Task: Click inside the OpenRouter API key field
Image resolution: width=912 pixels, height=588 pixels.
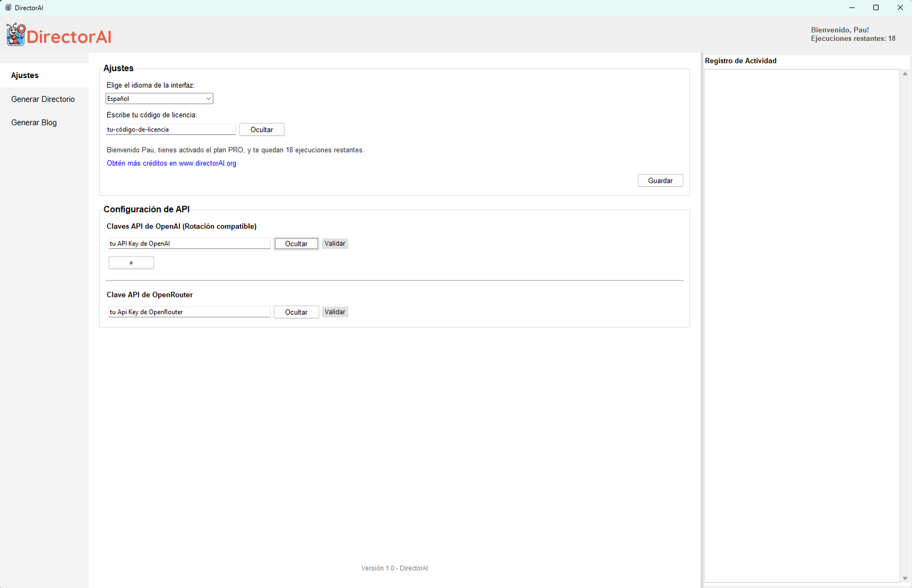Action: [189, 312]
